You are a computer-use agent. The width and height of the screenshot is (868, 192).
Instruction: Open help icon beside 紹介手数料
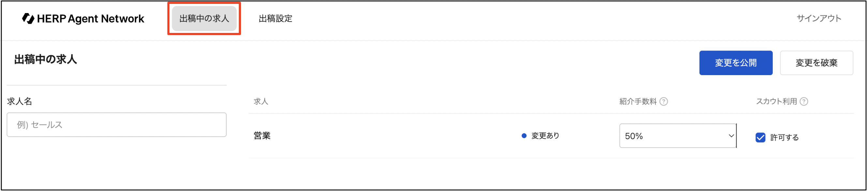point(664,102)
